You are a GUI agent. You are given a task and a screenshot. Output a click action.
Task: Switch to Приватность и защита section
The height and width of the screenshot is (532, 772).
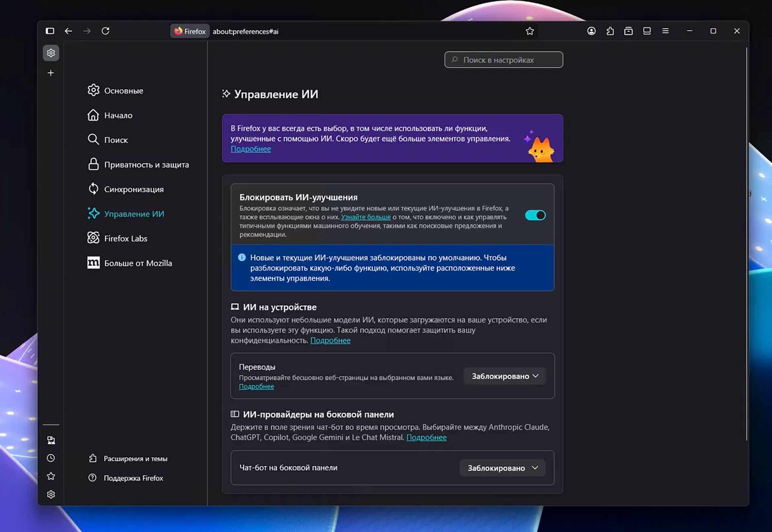tap(146, 164)
